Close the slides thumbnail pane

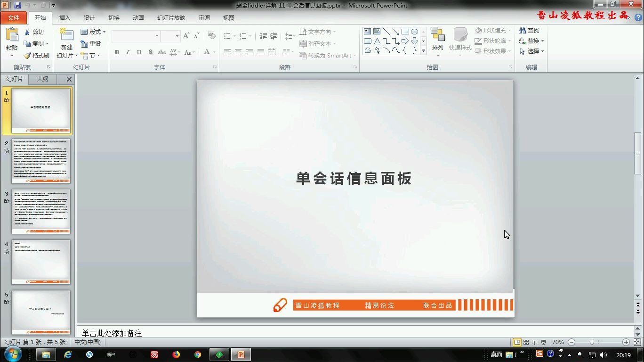click(x=69, y=79)
